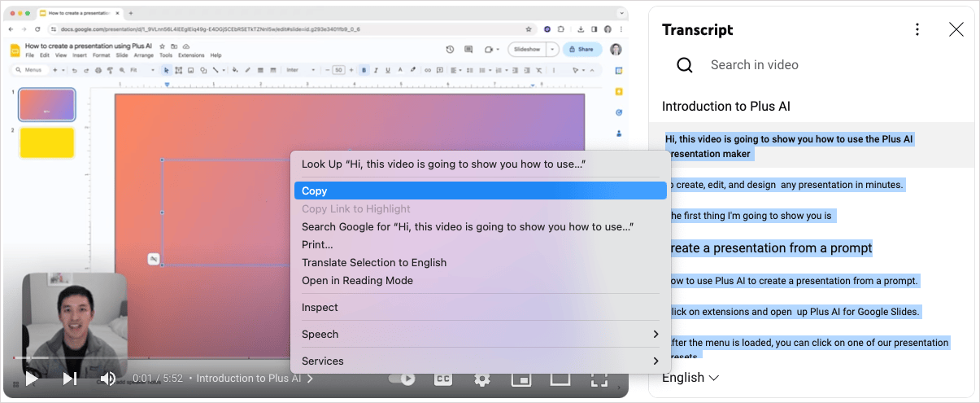
Task: Click the transcript search magnifier icon
Action: (x=685, y=65)
